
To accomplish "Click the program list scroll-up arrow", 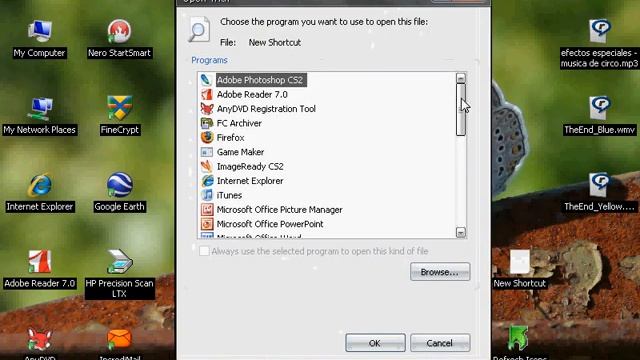I will 461,78.
